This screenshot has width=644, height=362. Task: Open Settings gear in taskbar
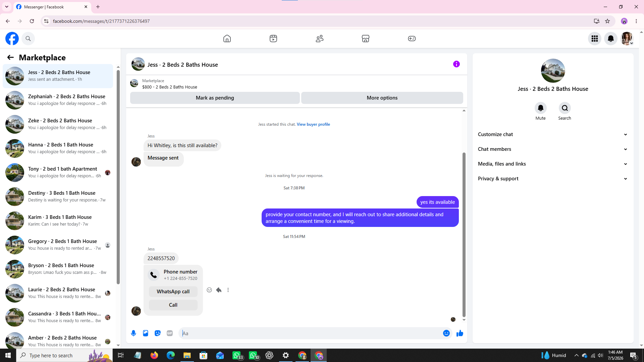[286, 355]
